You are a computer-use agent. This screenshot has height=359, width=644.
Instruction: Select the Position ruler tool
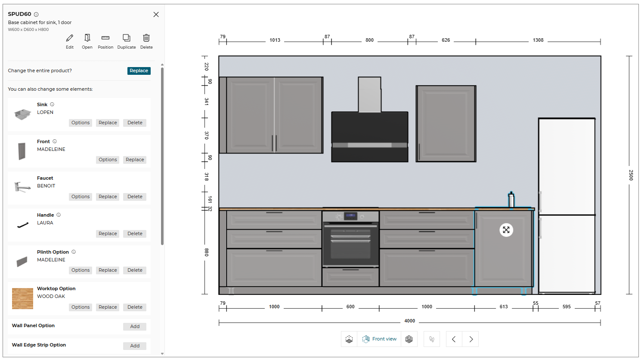[105, 38]
